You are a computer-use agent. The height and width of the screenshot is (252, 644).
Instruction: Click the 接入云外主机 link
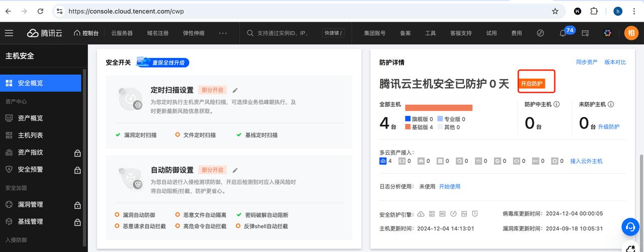(586, 161)
